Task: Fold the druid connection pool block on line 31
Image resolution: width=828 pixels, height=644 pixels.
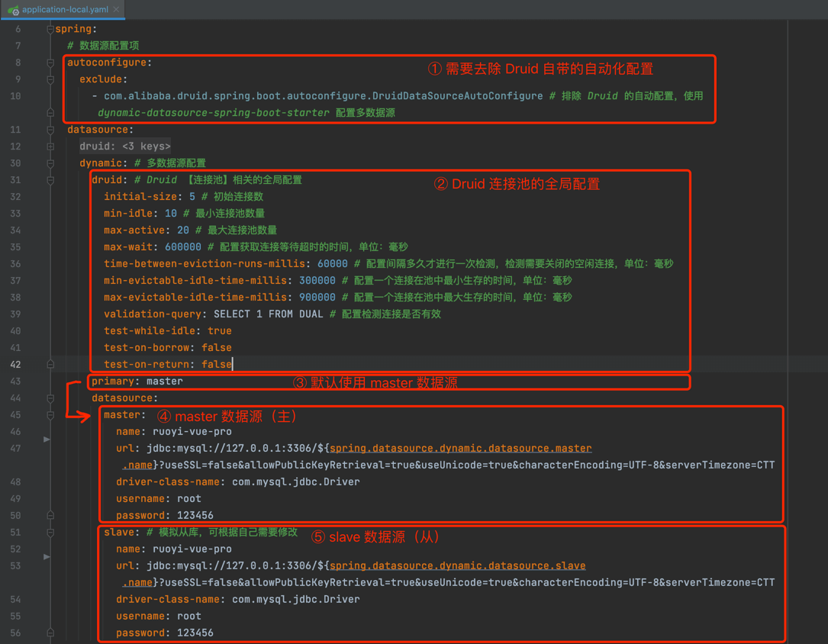Action: pos(50,180)
